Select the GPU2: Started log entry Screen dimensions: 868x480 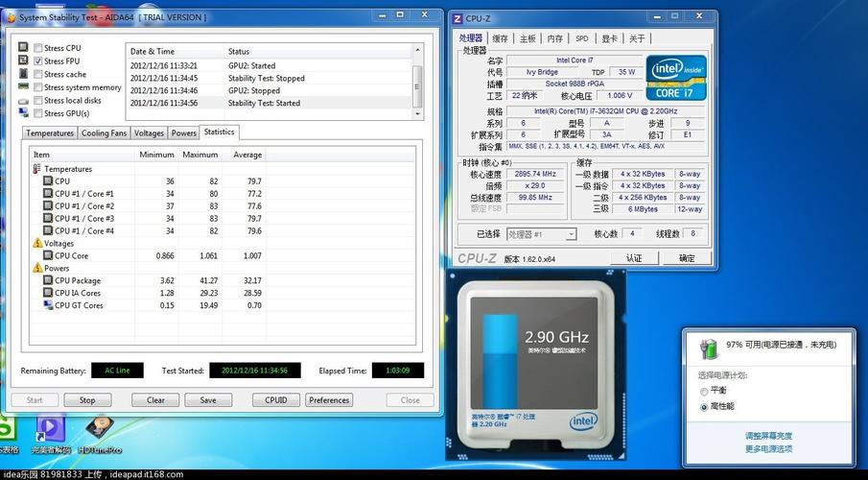click(270, 65)
